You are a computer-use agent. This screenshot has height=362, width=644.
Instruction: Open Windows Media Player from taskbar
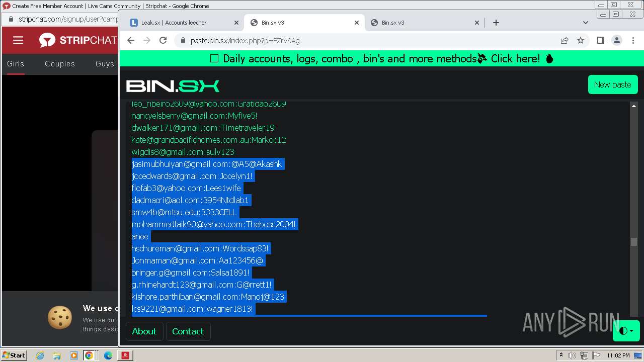[73, 355]
